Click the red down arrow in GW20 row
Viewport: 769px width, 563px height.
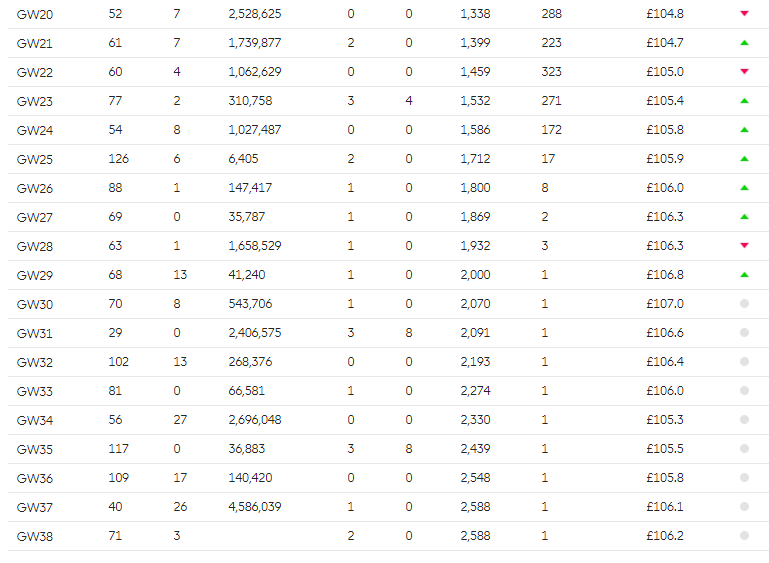[x=744, y=13]
